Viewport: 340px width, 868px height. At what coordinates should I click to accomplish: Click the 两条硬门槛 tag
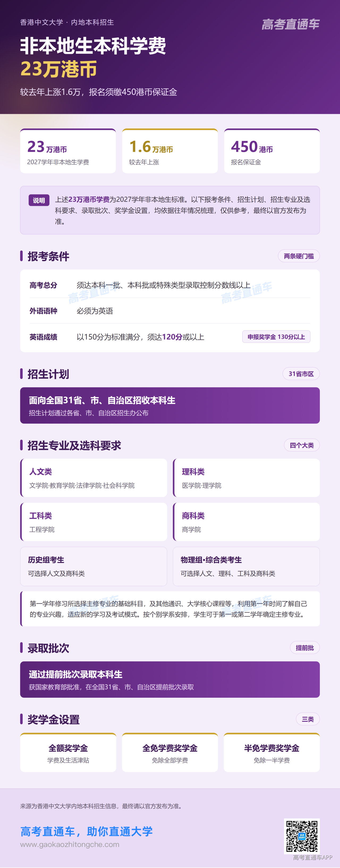(x=299, y=256)
